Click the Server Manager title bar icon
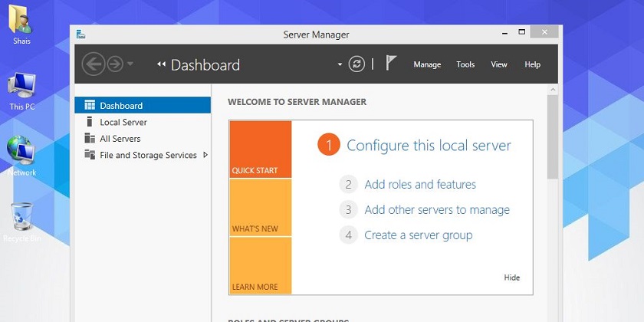644x322 pixels. click(81, 34)
